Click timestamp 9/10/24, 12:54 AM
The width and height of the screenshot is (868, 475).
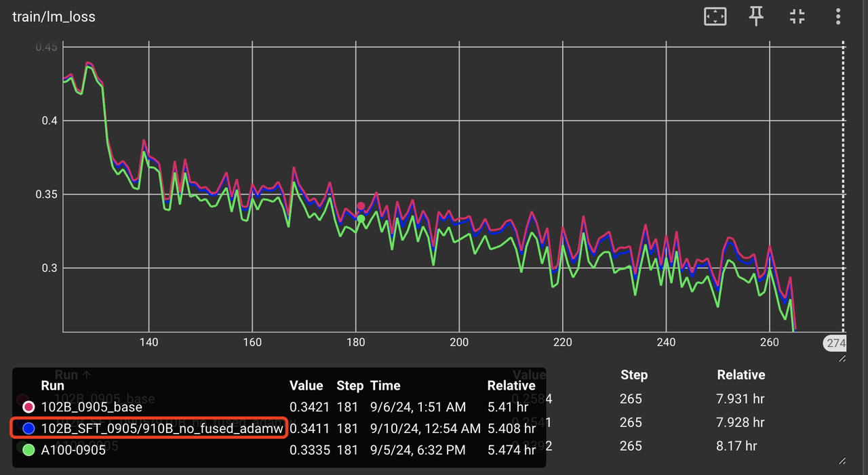[x=425, y=428]
